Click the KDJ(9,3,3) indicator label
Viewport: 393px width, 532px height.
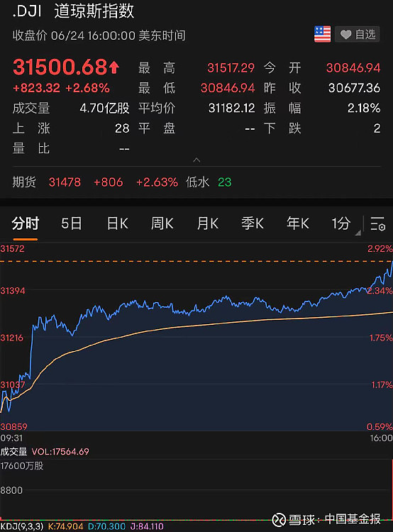tap(22, 526)
